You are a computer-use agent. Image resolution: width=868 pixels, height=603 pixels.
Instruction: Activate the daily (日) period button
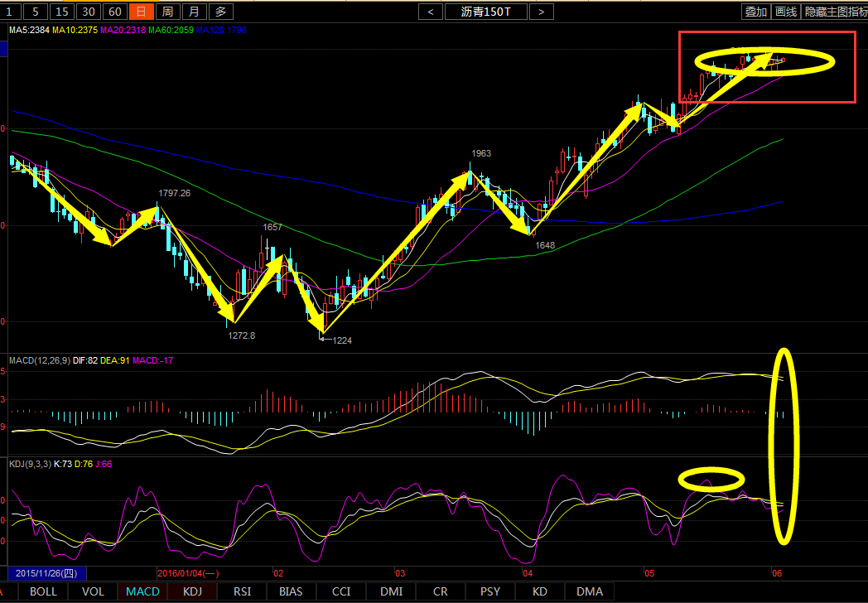point(141,12)
